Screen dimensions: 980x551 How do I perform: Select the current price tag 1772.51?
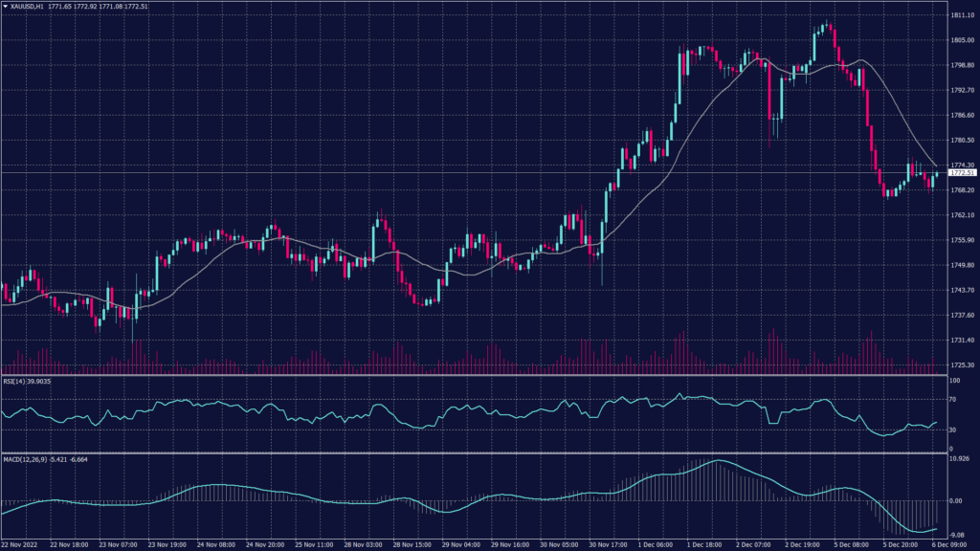(961, 173)
